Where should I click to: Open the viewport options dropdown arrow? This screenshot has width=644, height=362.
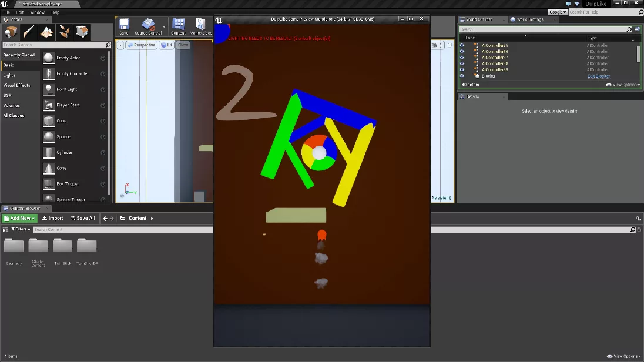point(120,45)
